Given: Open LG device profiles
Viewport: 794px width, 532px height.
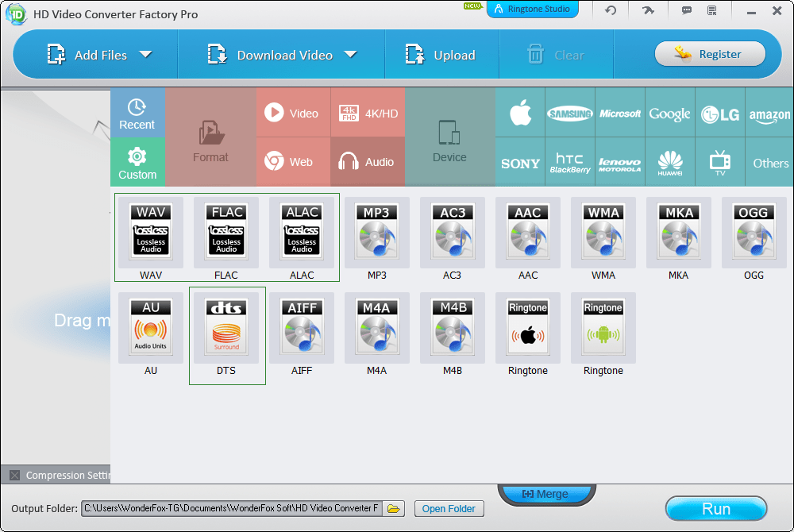Looking at the screenshot, I should click(x=720, y=113).
